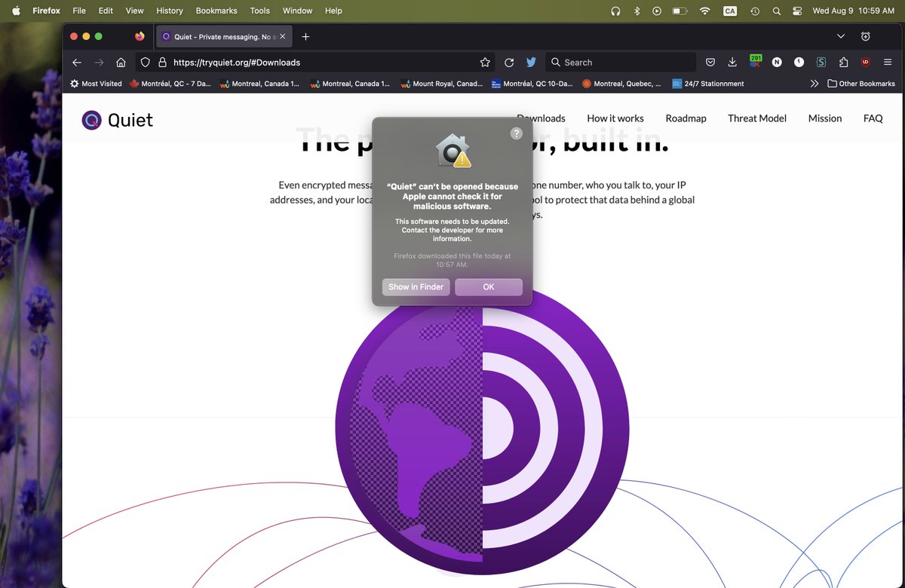
Task: Open the uBlock Origin shield icon
Action: pos(866,63)
